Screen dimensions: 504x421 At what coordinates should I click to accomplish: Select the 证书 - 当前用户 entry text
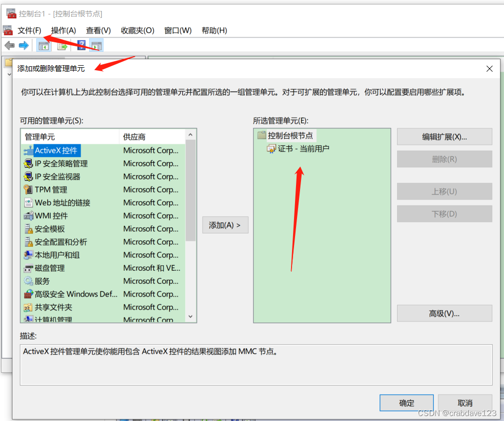[x=303, y=149]
